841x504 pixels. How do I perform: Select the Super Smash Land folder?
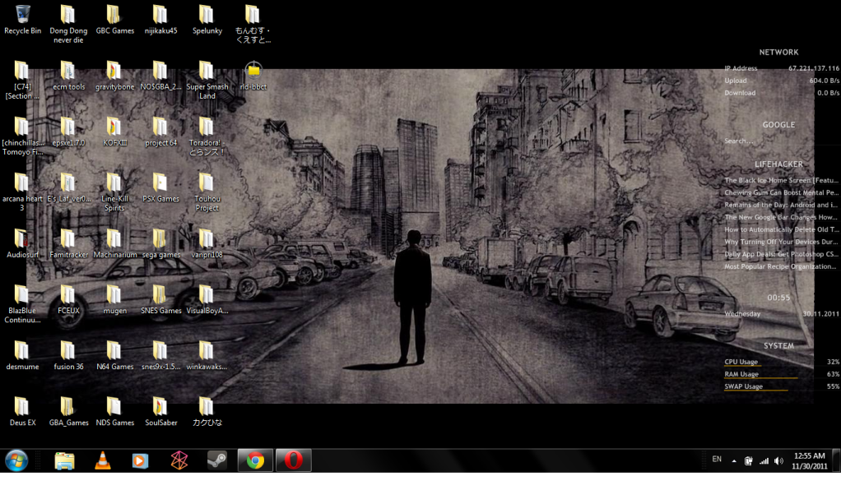(x=207, y=80)
